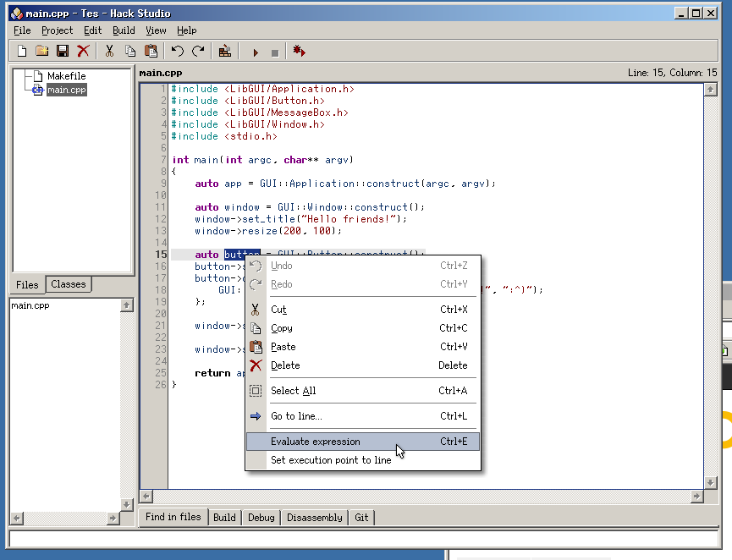Click the Copy toolbar icon
This screenshot has width=732, height=560.
point(130,51)
